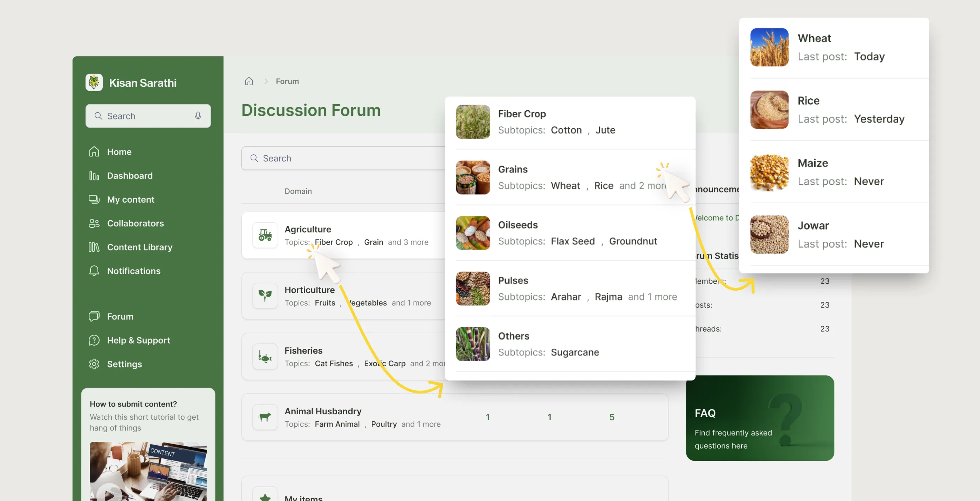Expand 'and 1 more' Animal Husbandry topics

[x=421, y=424]
